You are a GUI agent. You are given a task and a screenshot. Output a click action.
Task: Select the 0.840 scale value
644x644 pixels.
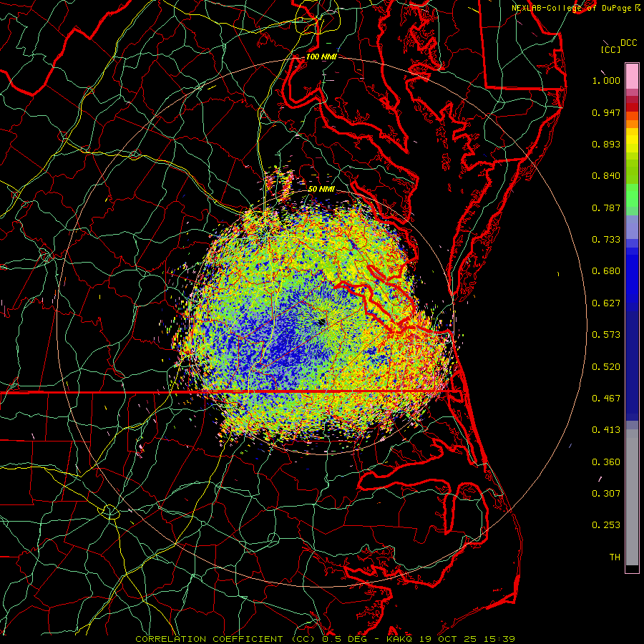pyautogui.click(x=606, y=176)
